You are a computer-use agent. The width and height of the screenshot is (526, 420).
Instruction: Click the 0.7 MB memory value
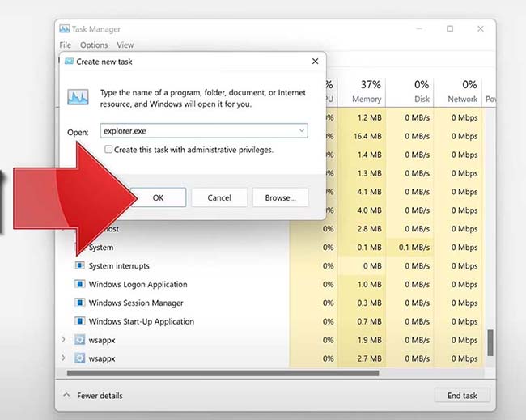point(369,321)
